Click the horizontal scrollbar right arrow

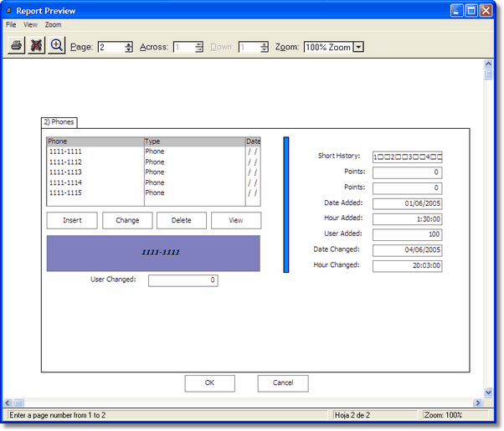477,403
